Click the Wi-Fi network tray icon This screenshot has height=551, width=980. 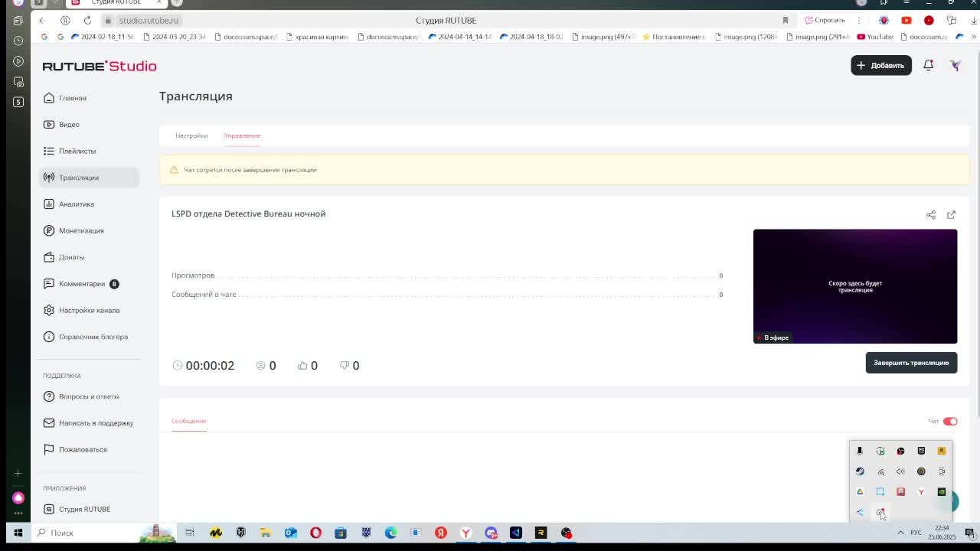click(880, 471)
